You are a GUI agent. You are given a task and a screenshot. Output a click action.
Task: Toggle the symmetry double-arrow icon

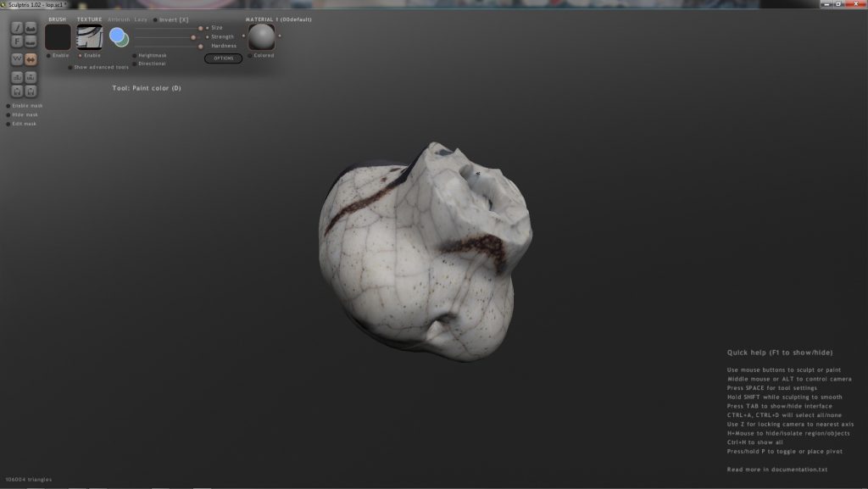[31, 59]
